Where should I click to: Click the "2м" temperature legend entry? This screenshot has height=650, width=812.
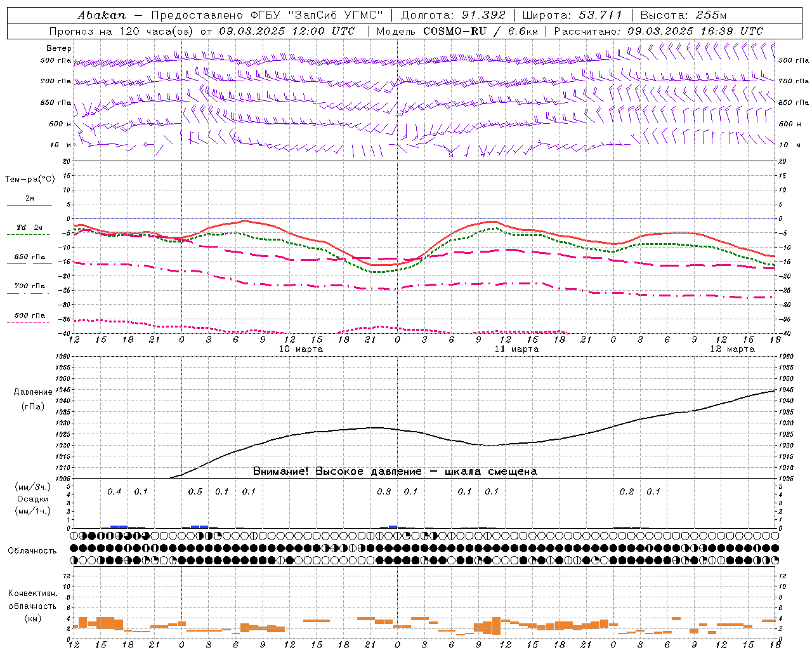coord(30,199)
